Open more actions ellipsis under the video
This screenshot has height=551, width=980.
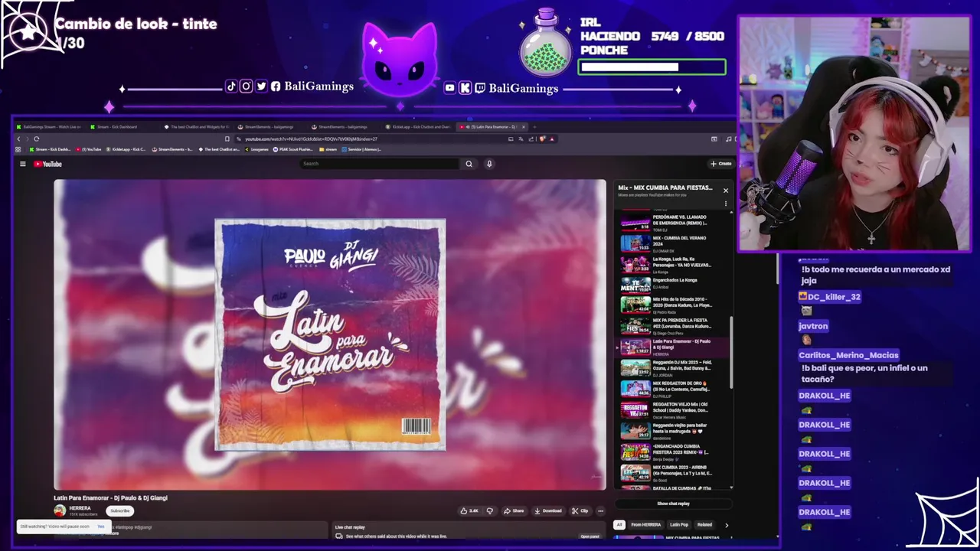click(x=600, y=510)
